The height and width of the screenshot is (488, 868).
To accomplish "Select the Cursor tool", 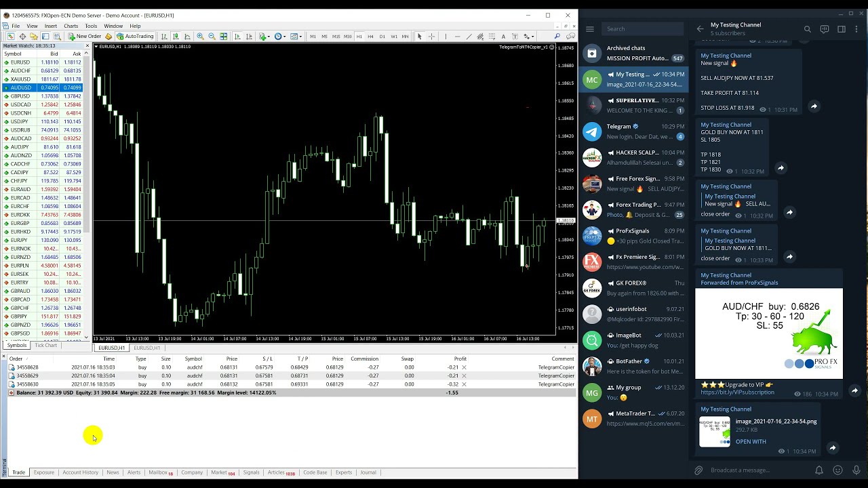I will pos(419,37).
